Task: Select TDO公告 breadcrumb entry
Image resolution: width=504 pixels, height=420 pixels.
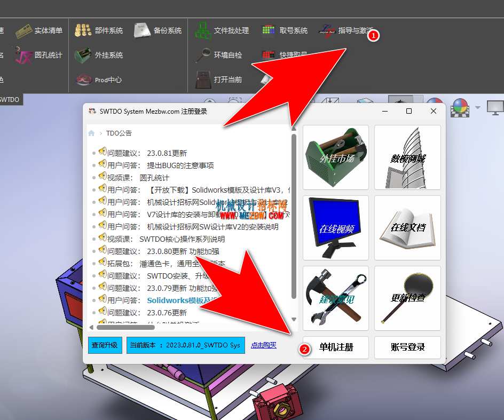Action: [x=119, y=133]
